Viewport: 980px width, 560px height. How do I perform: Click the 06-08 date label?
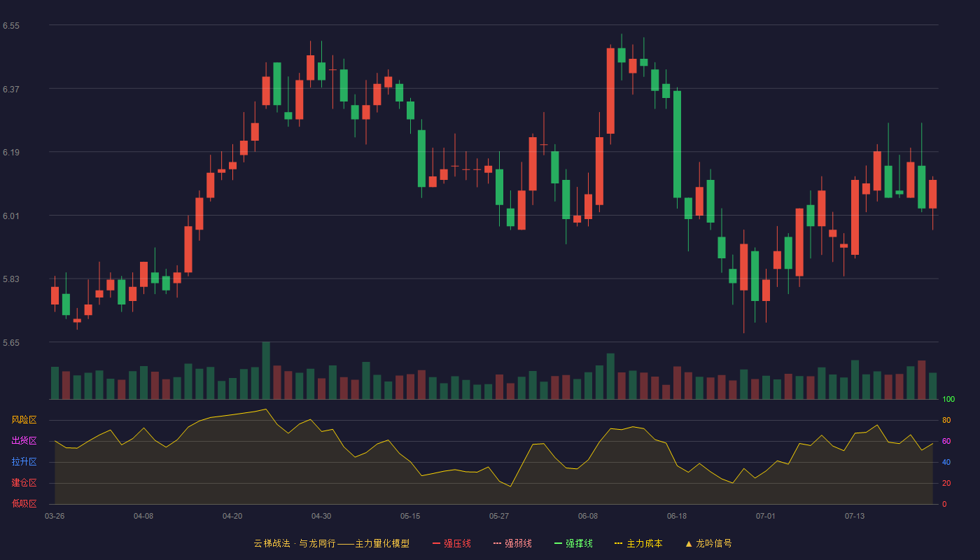click(x=588, y=516)
